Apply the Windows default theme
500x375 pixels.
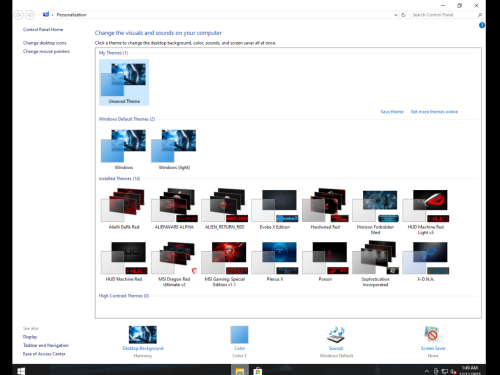click(x=124, y=150)
